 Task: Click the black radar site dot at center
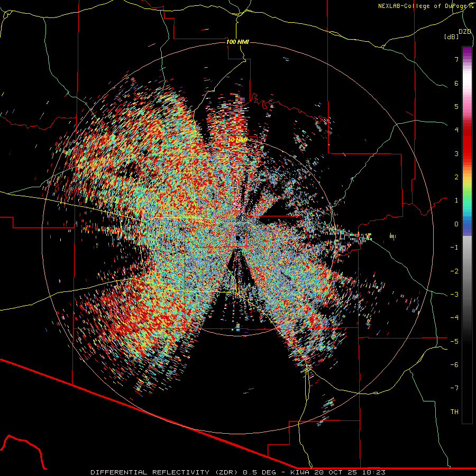[238, 237]
